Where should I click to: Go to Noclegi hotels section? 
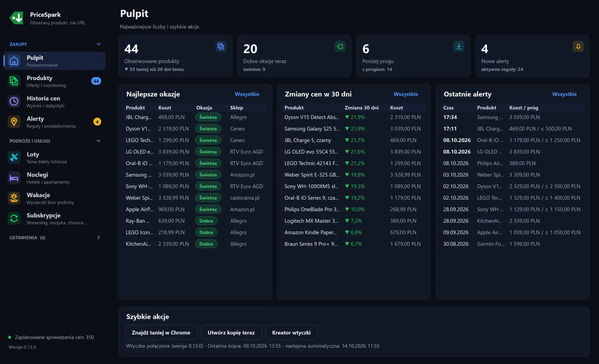[x=55, y=178]
